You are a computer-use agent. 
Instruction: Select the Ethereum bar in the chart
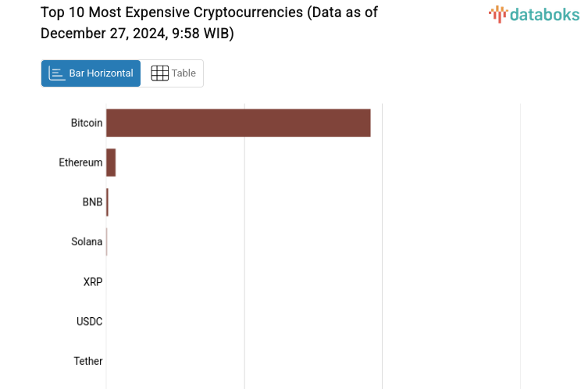click(x=111, y=162)
